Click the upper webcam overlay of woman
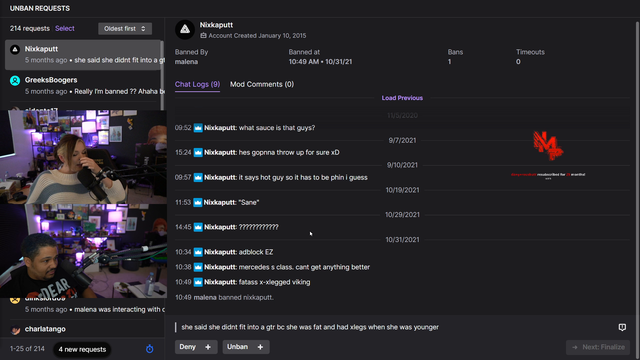Image resolution: width=640 pixels, height=360 pixels. click(x=83, y=157)
